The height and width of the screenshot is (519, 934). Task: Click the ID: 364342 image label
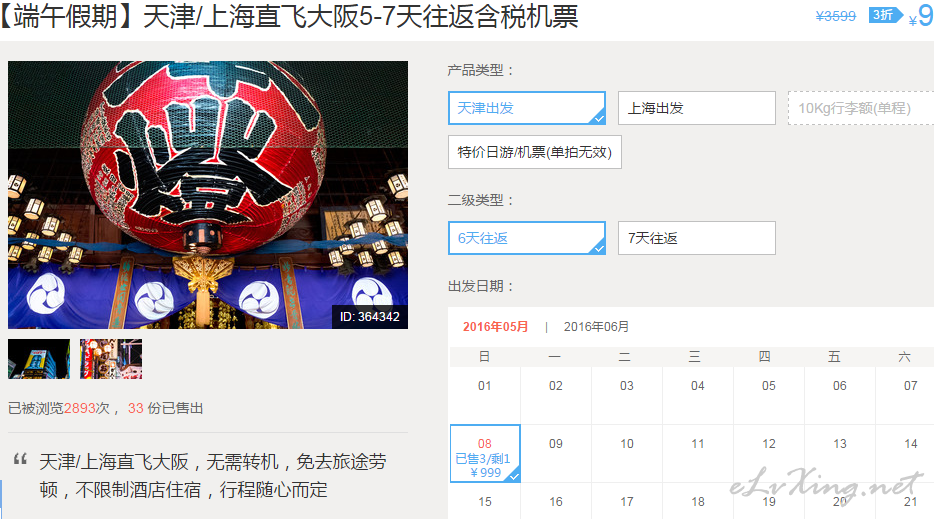(x=369, y=316)
